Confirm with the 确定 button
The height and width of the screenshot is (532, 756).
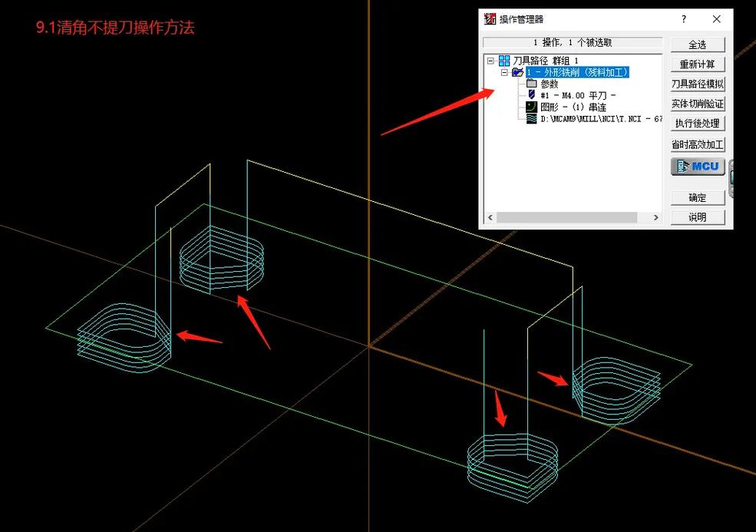coord(698,197)
